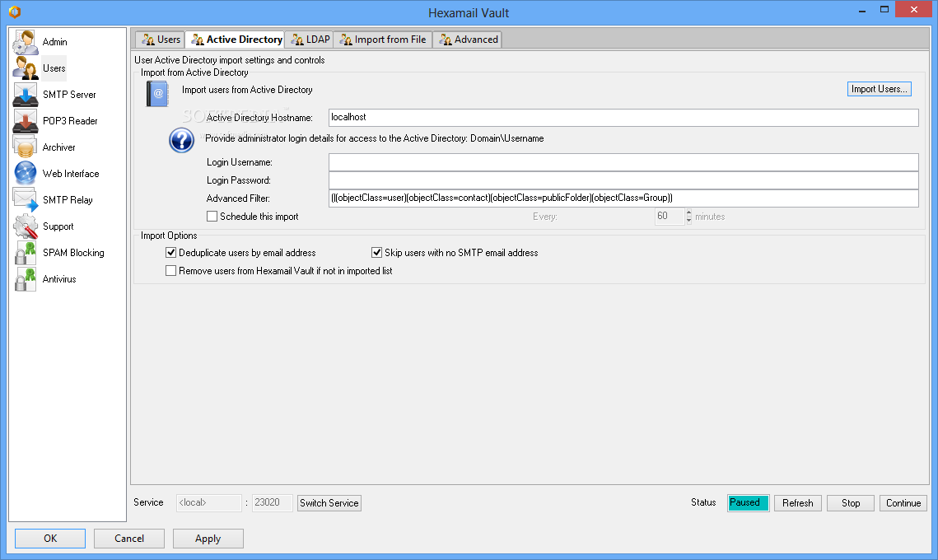The width and height of the screenshot is (938, 560).
Task: Click inside the Advanced Filter field
Action: (623, 198)
